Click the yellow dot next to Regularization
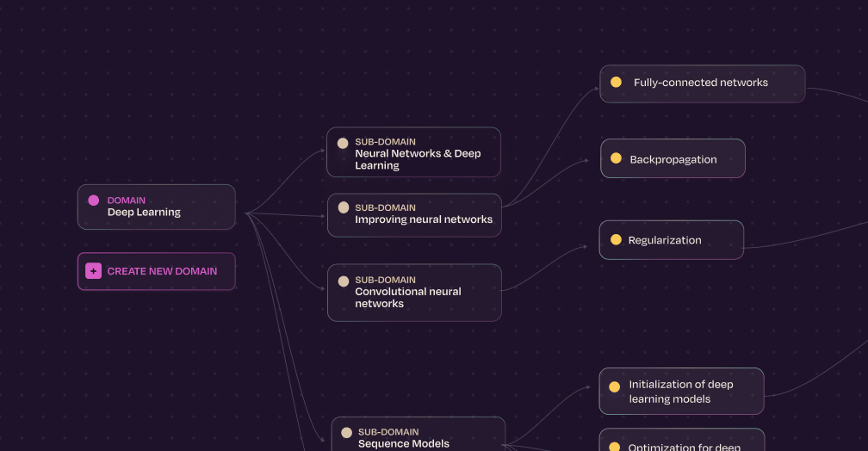Screen dimensions: 868x451 click(616, 240)
